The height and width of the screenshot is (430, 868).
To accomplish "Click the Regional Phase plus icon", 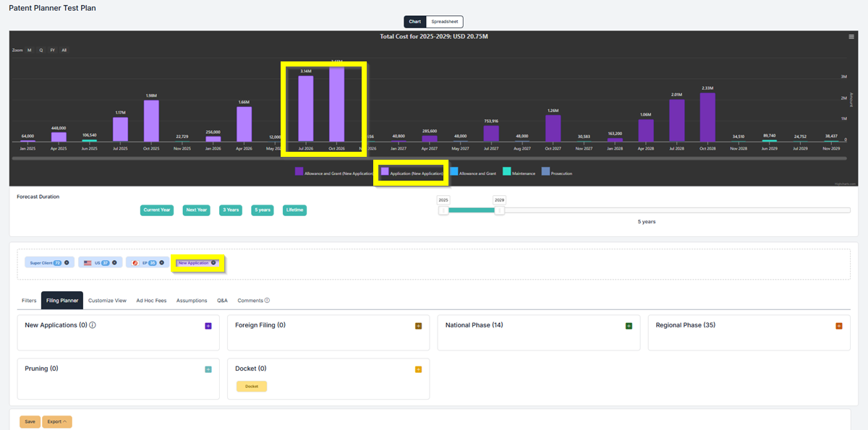I will coord(839,326).
